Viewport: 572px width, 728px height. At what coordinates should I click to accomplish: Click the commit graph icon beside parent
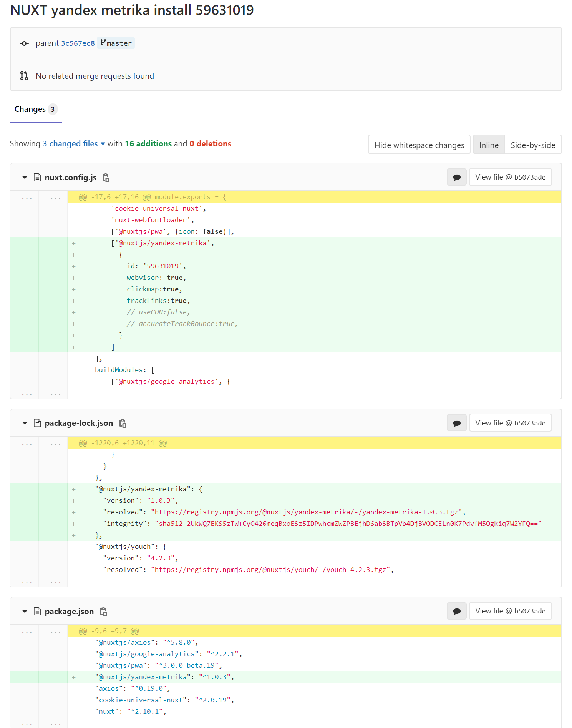24,43
